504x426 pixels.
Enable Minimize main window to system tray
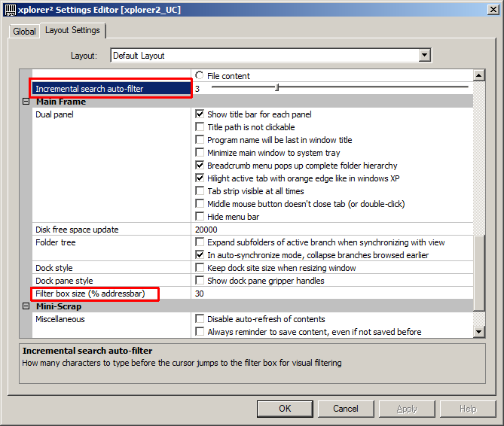(200, 153)
